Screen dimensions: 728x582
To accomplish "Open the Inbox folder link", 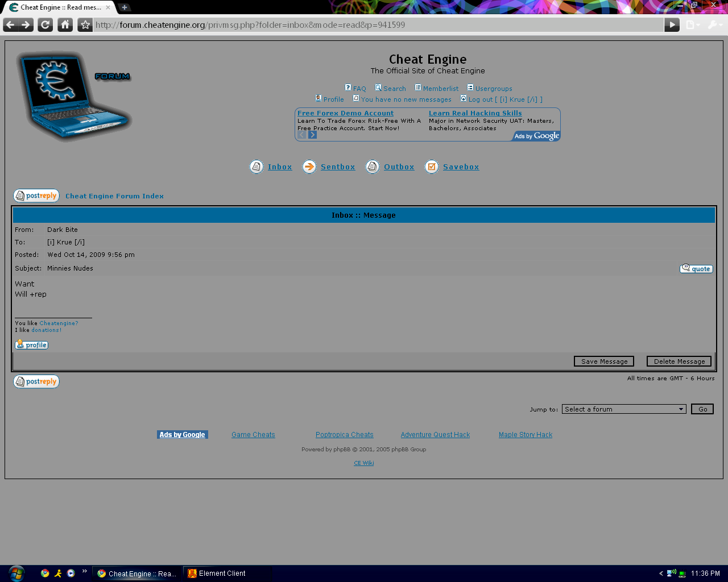I will [280, 167].
